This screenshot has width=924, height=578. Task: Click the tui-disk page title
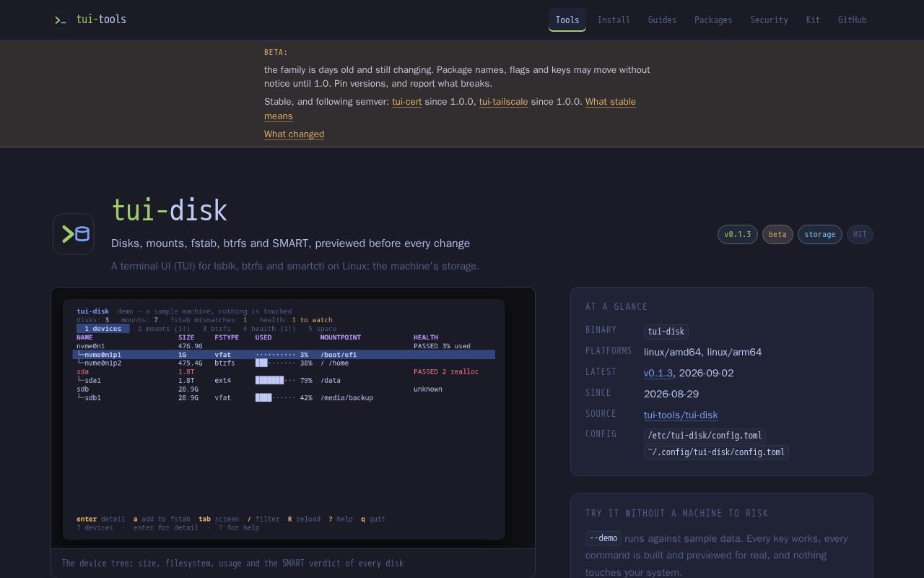point(170,210)
